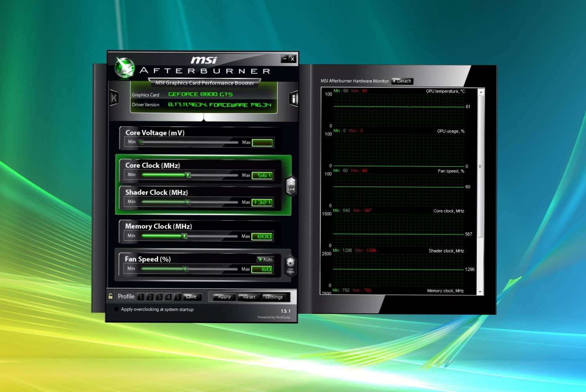Image resolution: width=586 pixels, height=392 pixels.
Task: Click the Save profile button
Action: [x=192, y=297]
